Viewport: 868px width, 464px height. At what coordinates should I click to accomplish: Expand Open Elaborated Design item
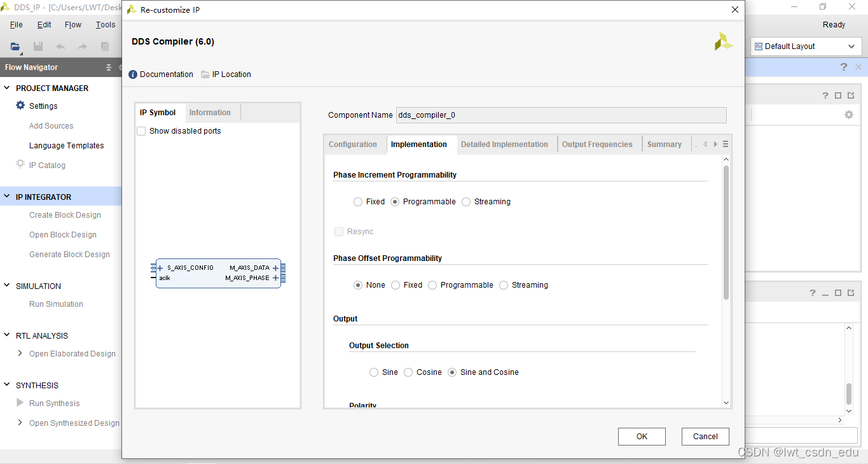coord(20,353)
